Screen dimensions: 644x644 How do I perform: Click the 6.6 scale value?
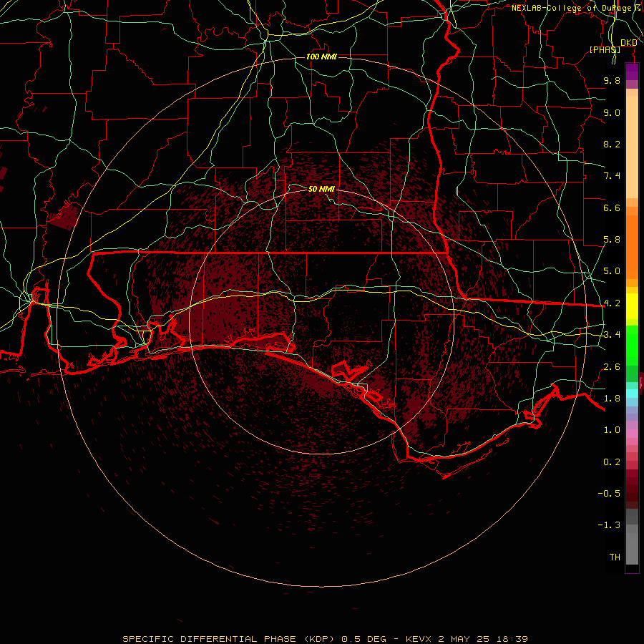pyautogui.click(x=612, y=208)
